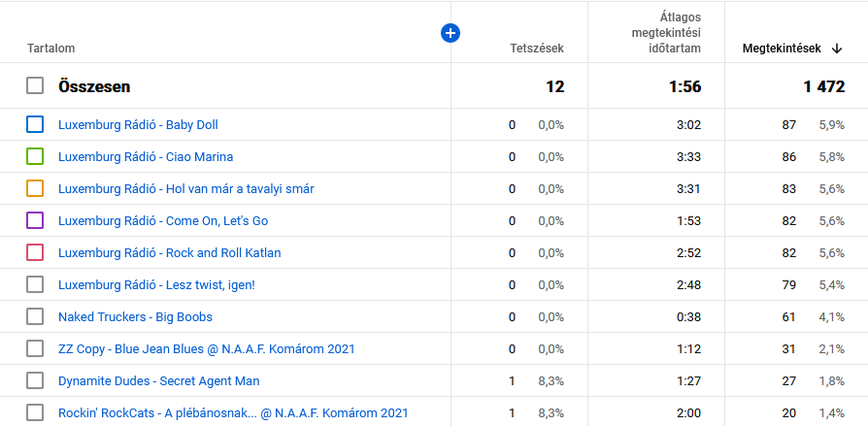Select the Naked Truckers row checkbox

tap(35, 316)
